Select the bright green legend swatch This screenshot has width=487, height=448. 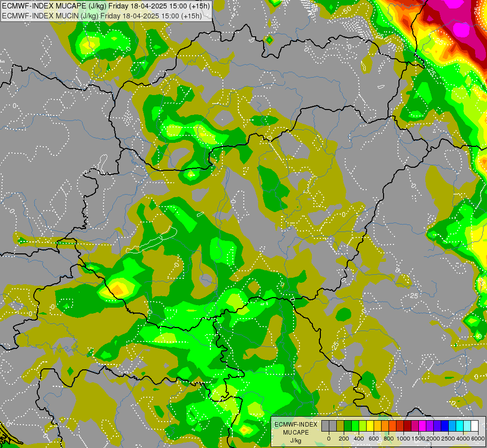(355, 426)
